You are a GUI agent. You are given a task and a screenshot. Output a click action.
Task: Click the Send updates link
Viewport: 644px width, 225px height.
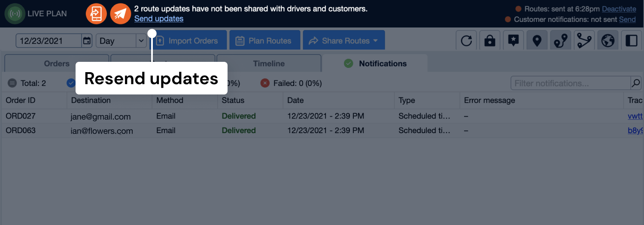(x=159, y=18)
